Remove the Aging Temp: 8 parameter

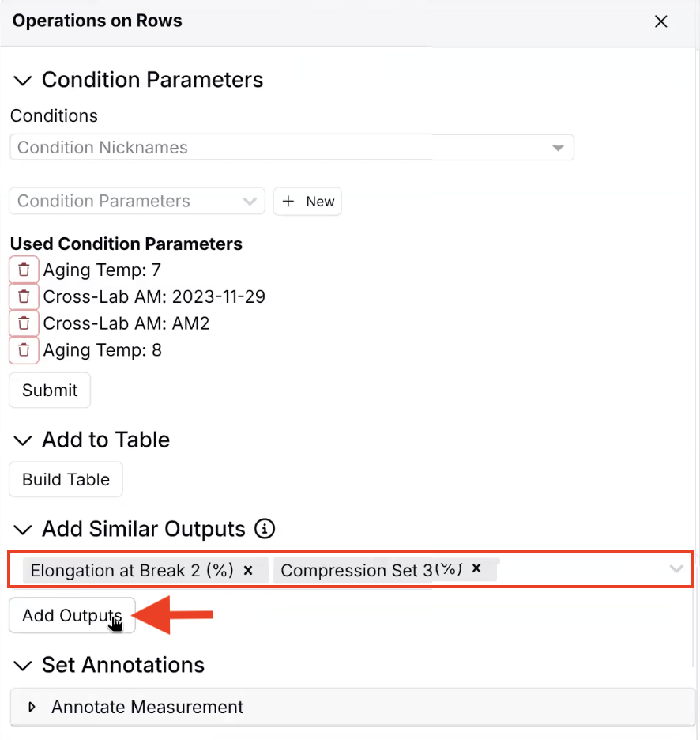pyautogui.click(x=24, y=350)
